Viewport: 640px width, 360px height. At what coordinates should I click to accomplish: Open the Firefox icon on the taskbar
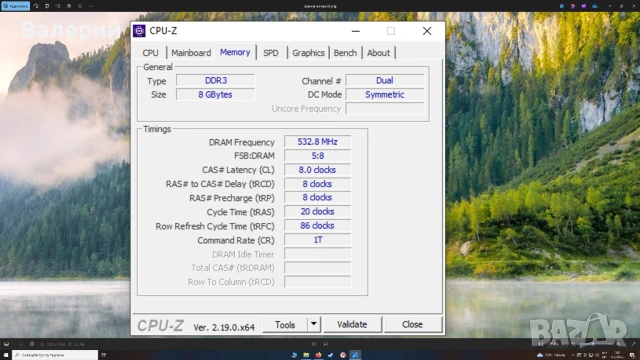click(x=318, y=355)
